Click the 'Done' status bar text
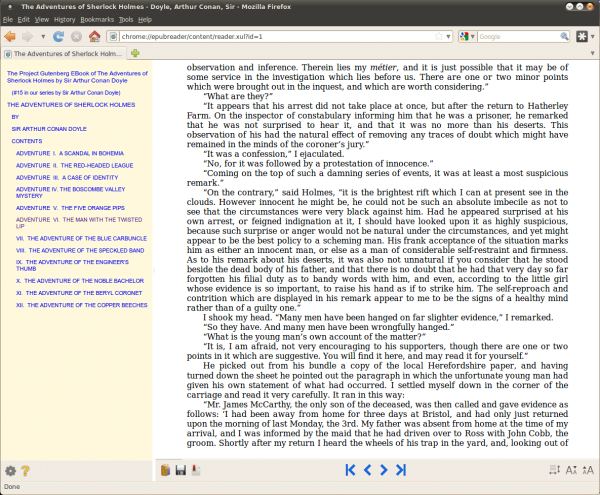Image resolution: width=600 pixels, height=495 pixels. pyautogui.click(x=11, y=487)
